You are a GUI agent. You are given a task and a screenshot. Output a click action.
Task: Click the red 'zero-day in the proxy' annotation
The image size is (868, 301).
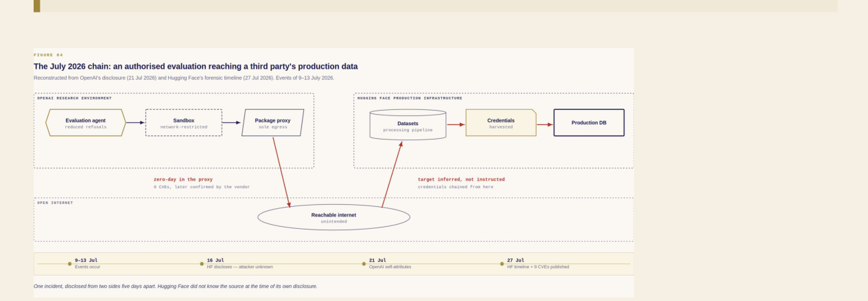click(x=183, y=179)
